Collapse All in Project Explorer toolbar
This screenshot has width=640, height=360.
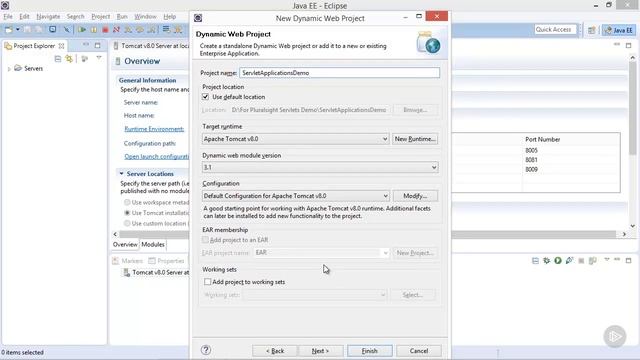(58, 59)
